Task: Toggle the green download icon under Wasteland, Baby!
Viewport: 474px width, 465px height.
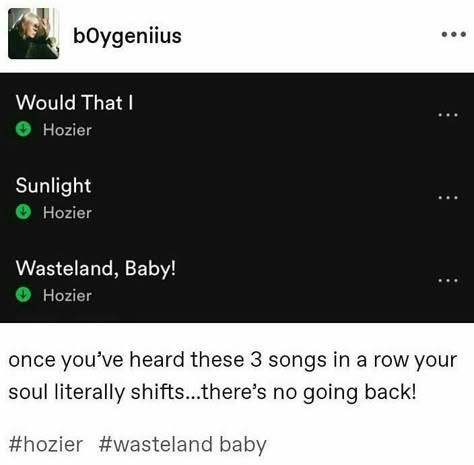Action: [23, 295]
